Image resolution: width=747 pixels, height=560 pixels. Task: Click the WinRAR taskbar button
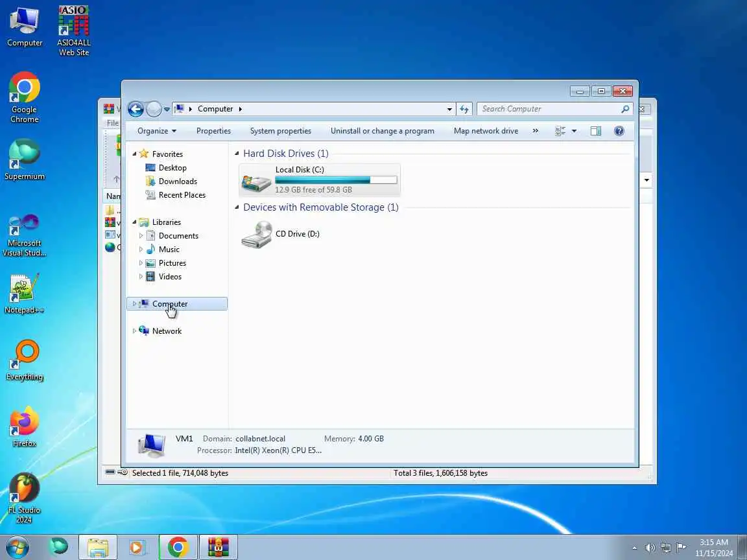click(x=218, y=547)
